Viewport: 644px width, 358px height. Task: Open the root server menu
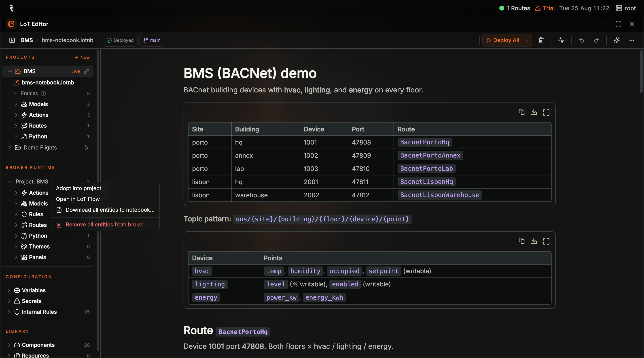pyautogui.click(x=626, y=8)
